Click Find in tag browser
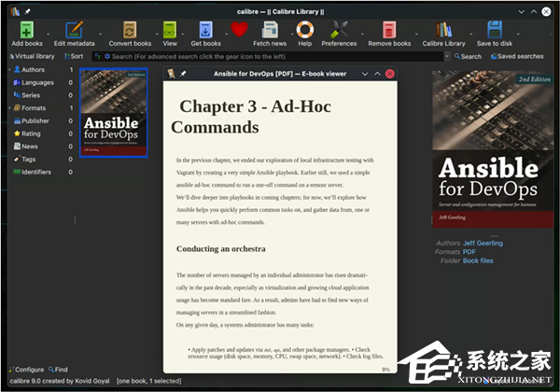The width and height of the screenshot is (560, 392). 58,370
